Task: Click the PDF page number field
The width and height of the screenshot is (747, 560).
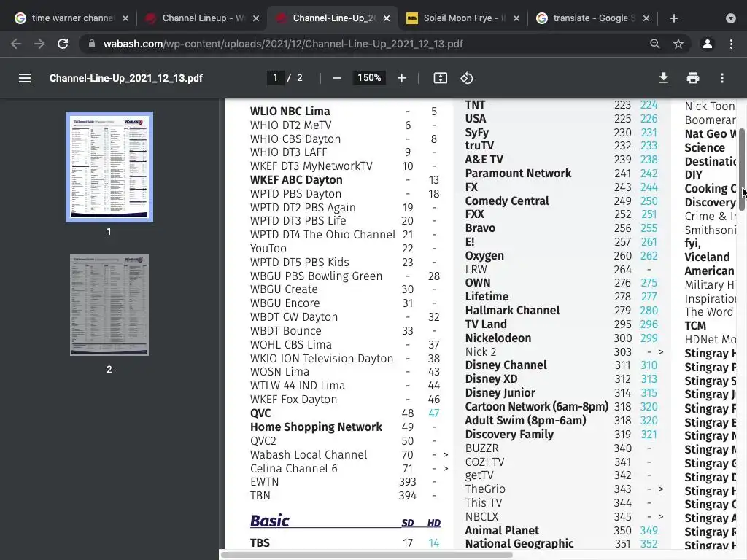Action: click(275, 77)
